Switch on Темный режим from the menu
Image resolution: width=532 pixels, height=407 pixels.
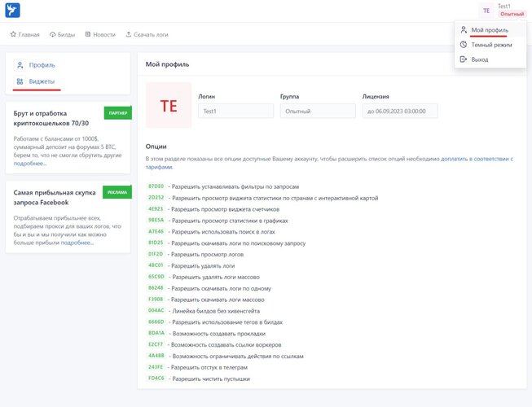pyautogui.click(x=490, y=45)
